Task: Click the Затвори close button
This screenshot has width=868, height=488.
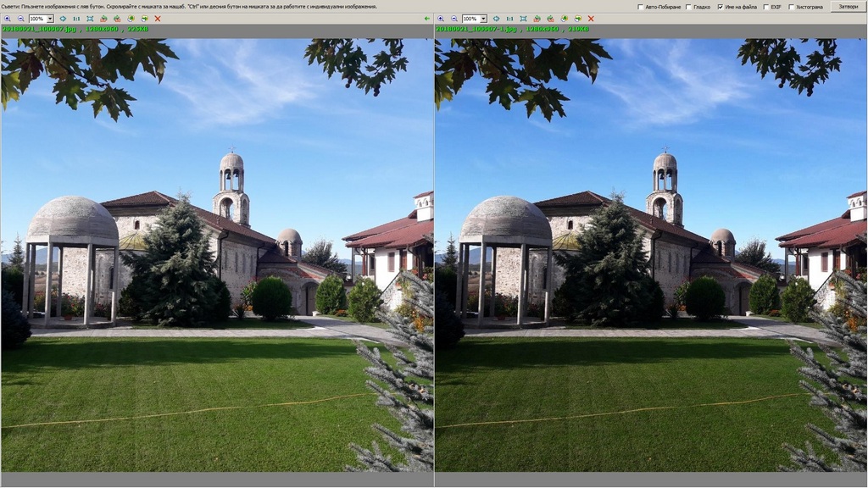Action: click(848, 7)
